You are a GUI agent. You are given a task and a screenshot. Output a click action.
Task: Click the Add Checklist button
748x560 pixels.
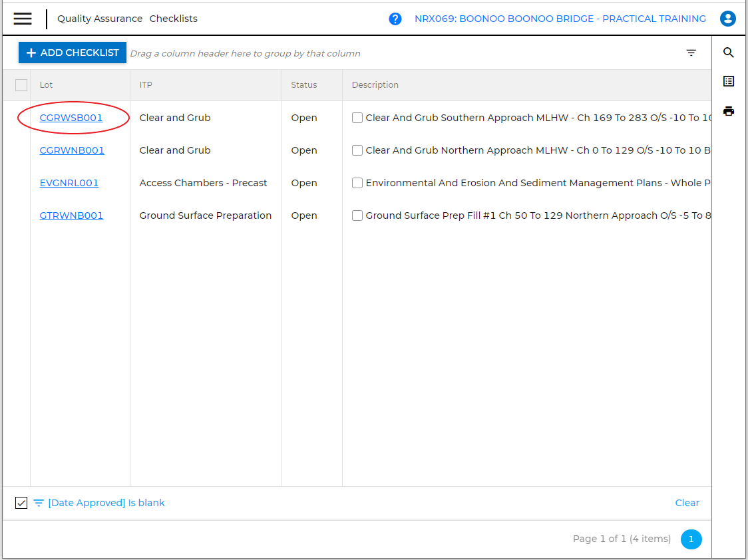(x=73, y=53)
